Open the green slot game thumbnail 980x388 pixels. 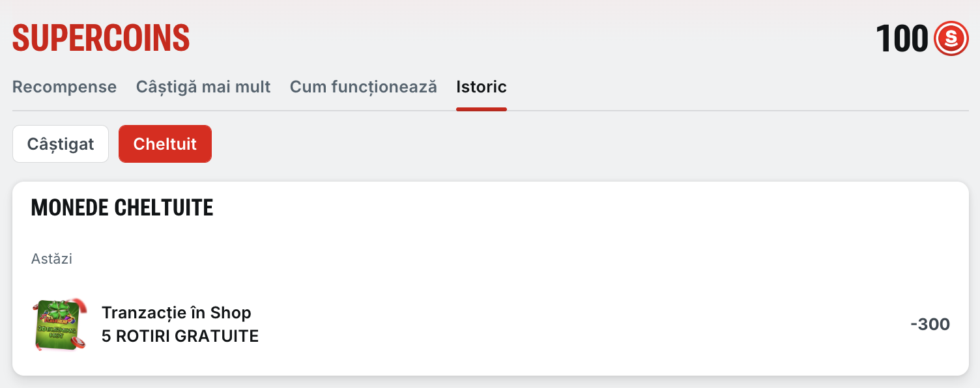pos(60,325)
